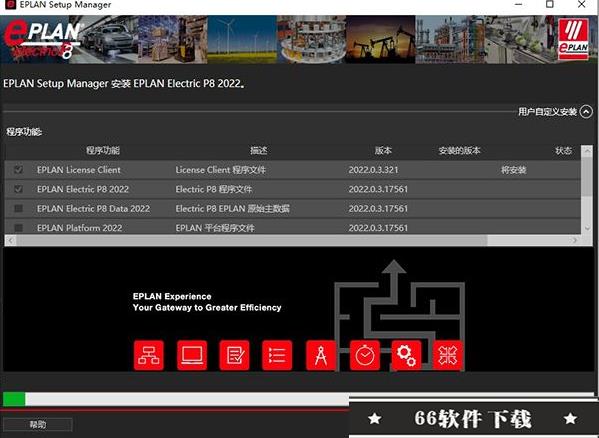Click the Electric P8 EPLAN 原始主数据 description
Image resolution: width=599 pixels, height=438 pixels.
[233, 209]
